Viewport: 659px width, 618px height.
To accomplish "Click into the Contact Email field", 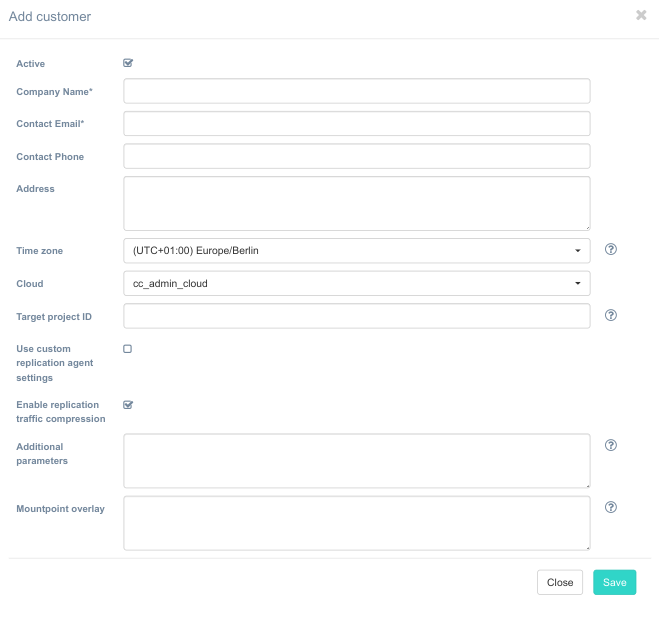I will (x=356, y=124).
